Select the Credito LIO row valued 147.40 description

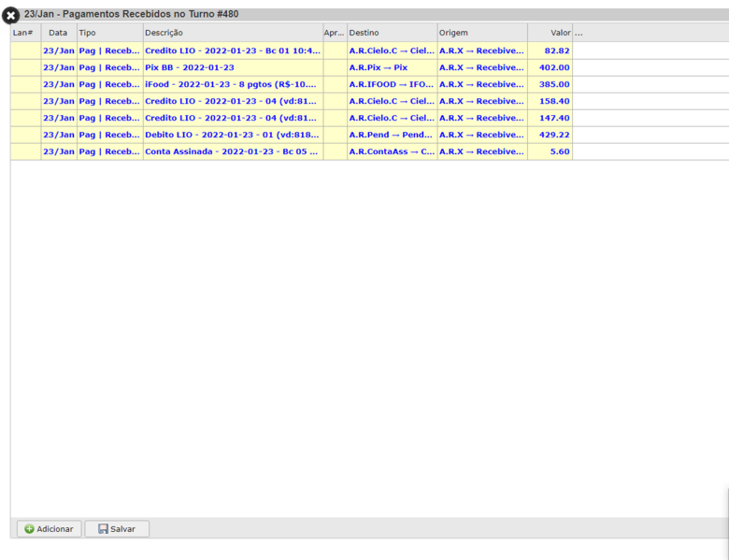click(233, 118)
